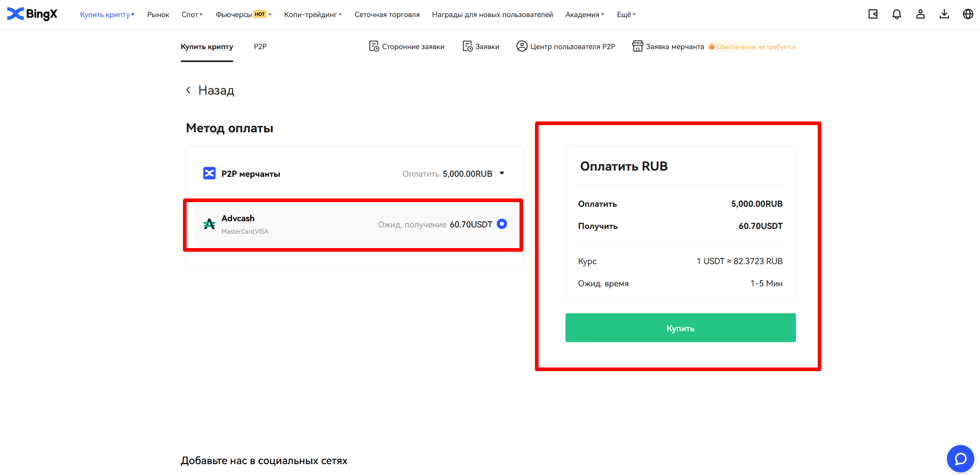The height and width of the screenshot is (475, 980).
Task: Click the Advcash logo icon
Action: click(209, 224)
